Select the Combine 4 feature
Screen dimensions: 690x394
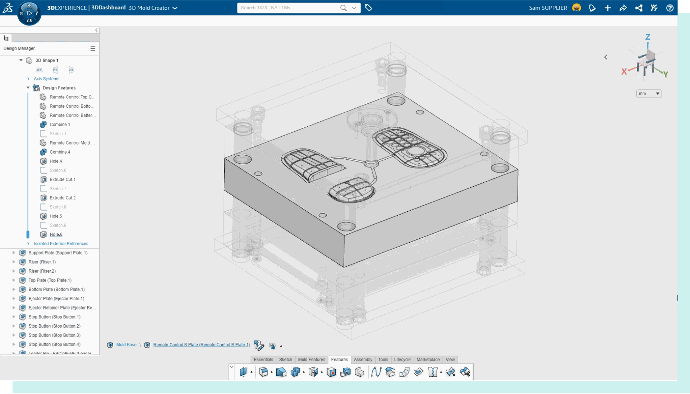pyautogui.click(x=60, y=152)
